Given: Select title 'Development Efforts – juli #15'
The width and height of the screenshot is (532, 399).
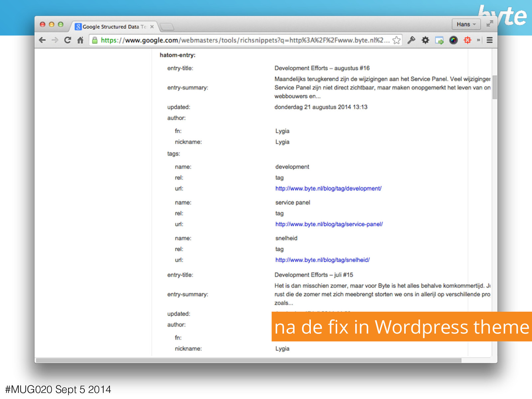Looking at the screenshot, I should click(x=314, y=275).
